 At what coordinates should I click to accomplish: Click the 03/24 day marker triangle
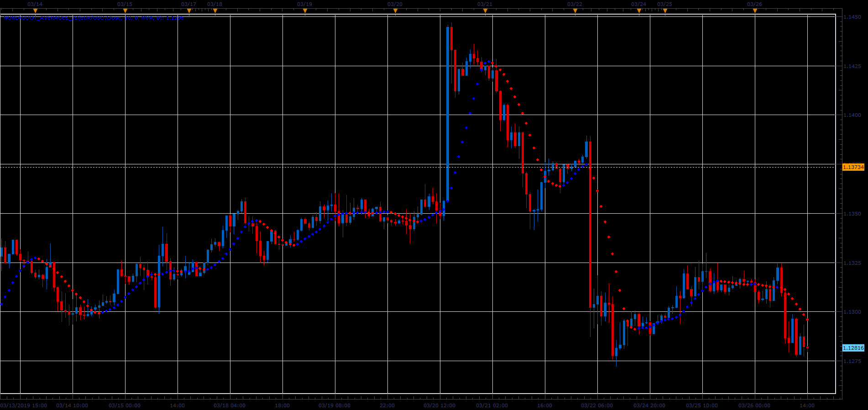coord(639,11)
